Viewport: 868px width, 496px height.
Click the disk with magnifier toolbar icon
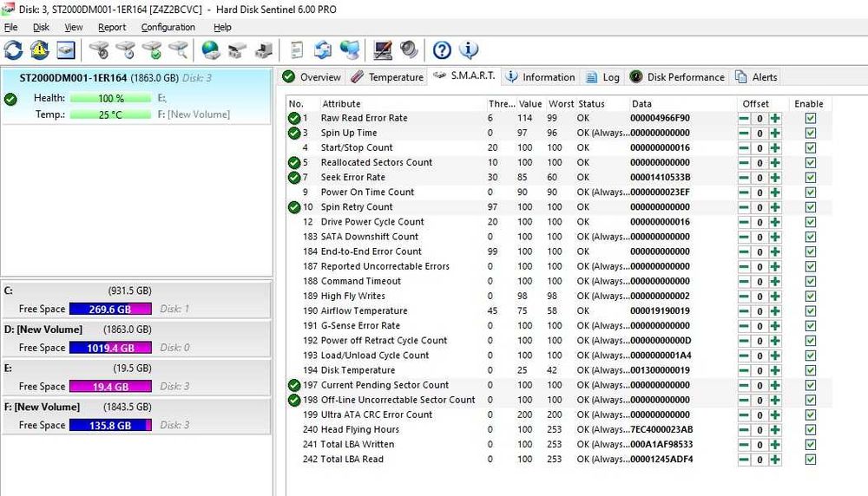click(x=178, y=50)
